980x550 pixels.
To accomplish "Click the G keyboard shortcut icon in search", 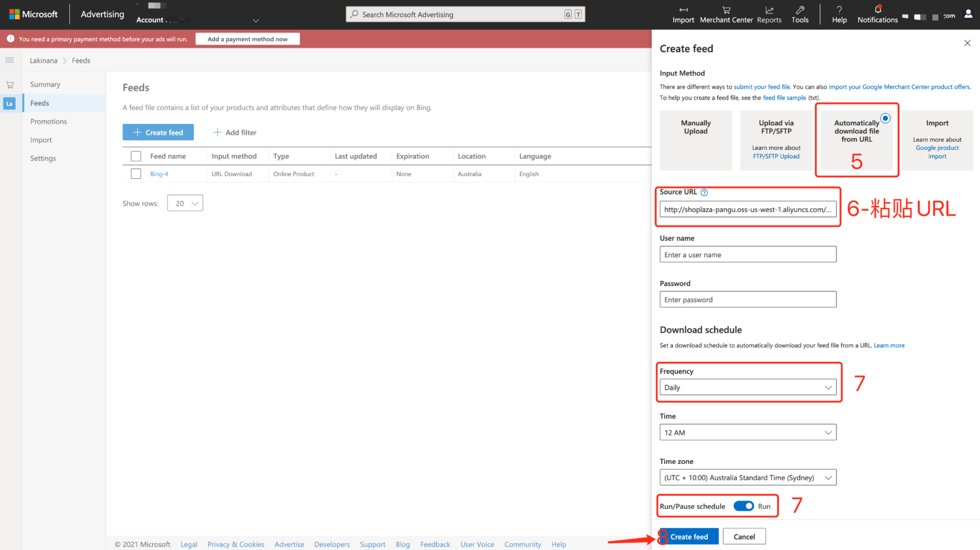I will [x=568, y=15].
